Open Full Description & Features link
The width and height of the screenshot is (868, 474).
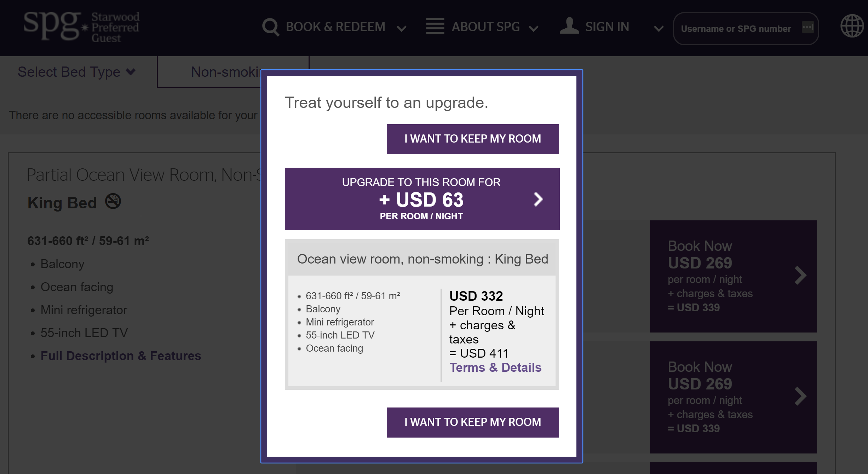pos(121,356)
